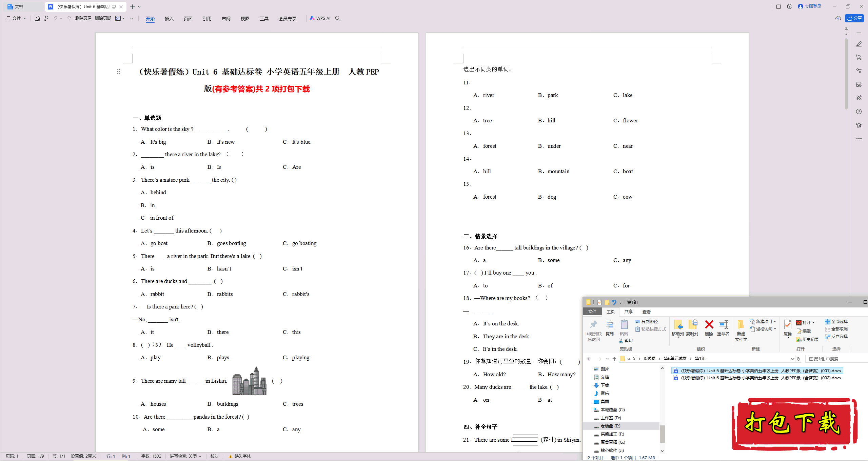Click 复制路径 in Explorer ribbon
Viewport: 868px width, 461px height.
pos(647,321)
